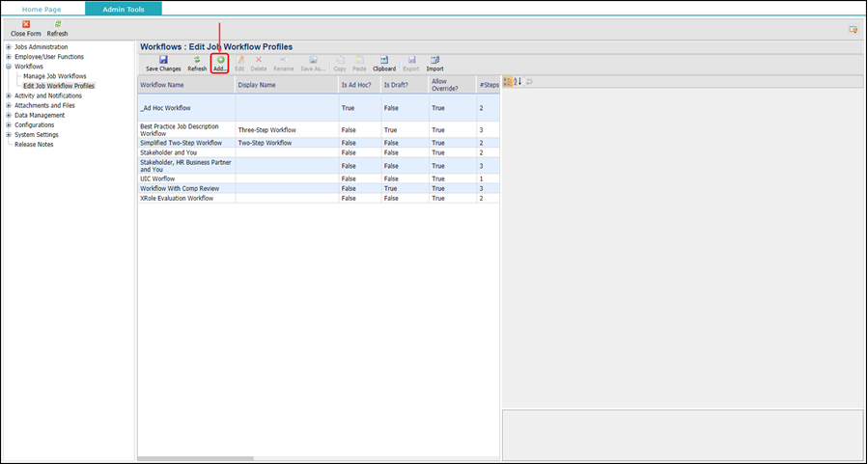Screen dimensions: 868x464
Task: Select the Admin Tools tab
Action: click(x=124, y=9)
